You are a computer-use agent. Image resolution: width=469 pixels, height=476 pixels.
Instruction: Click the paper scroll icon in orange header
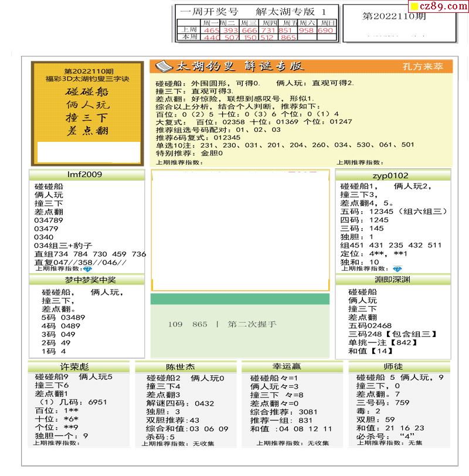click(x=164, y=66)
